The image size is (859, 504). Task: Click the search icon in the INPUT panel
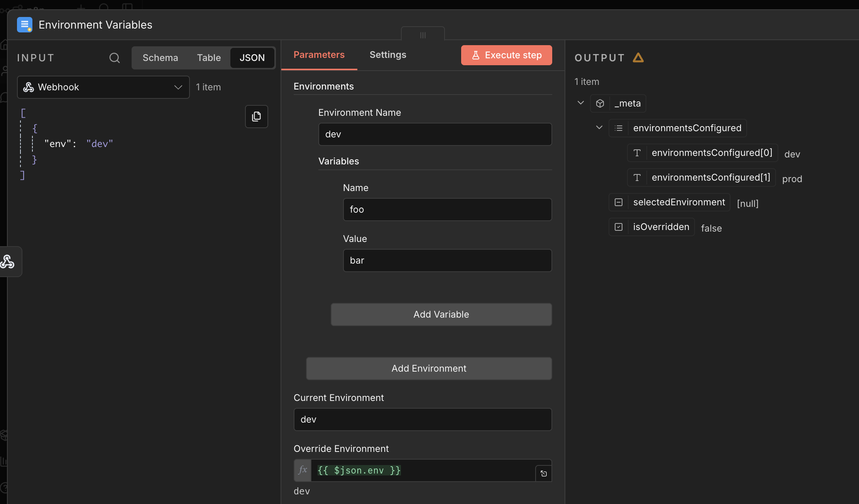coord(115,58)
